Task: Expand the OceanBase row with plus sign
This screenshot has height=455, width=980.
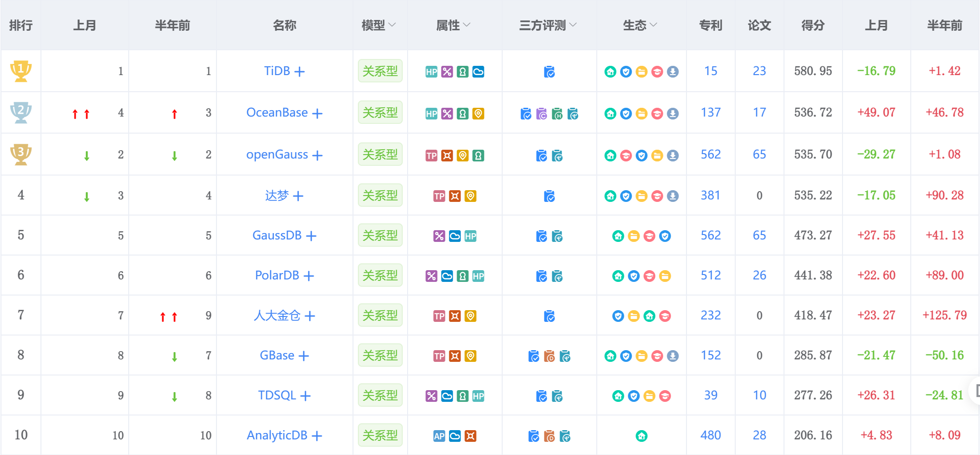Action: (317, 114)
